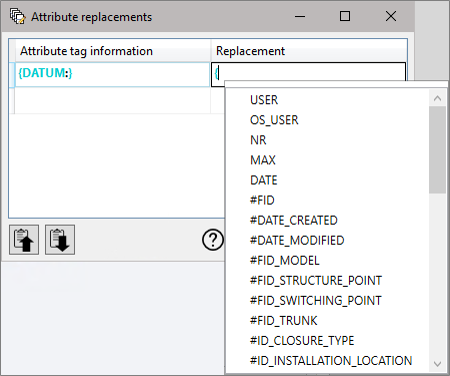The width and height of the screenshot is (450, 376).
Task: Select #FID_TRUNK in the list
Action: (x=284, y=320)
